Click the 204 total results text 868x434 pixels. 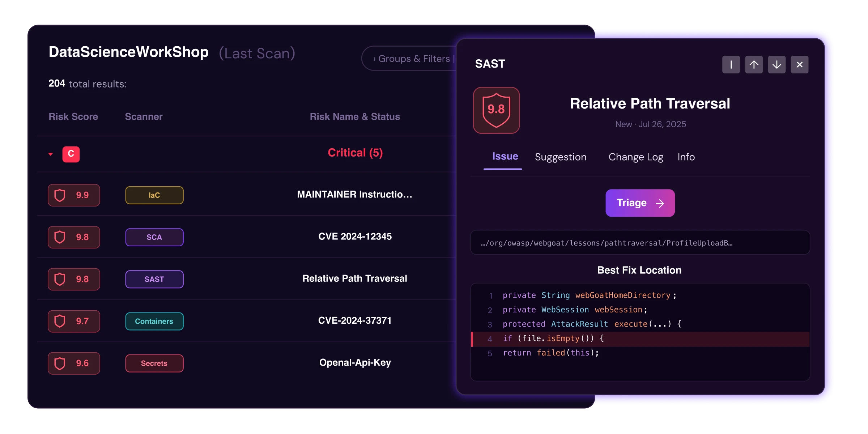click(88, 84)
